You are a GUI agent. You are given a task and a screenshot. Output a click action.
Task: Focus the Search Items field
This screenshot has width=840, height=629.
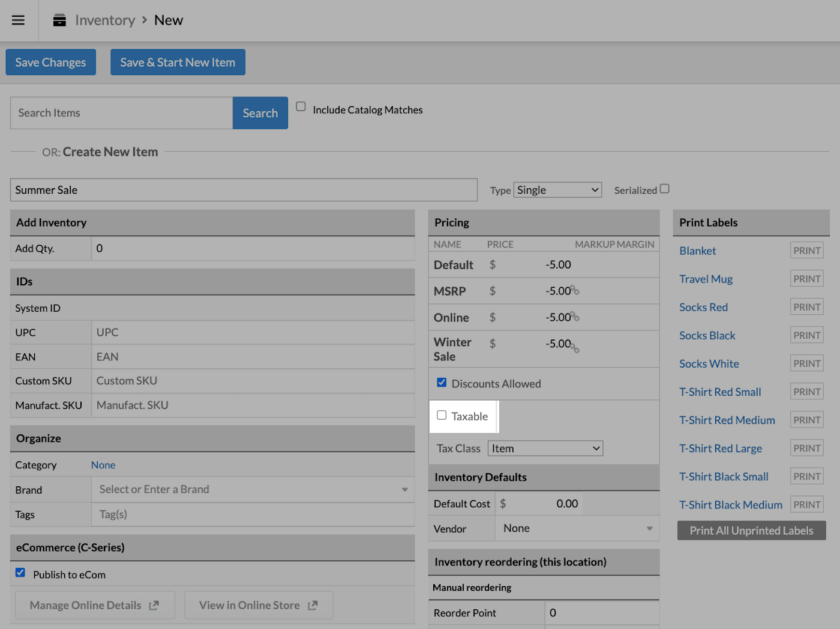coord(122,113)
